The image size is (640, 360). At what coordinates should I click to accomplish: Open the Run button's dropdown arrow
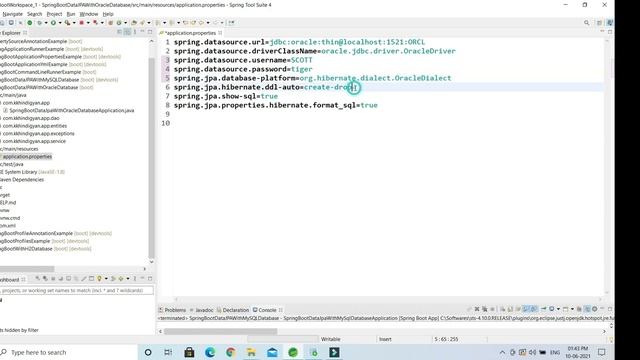click(x=60, y=23)
